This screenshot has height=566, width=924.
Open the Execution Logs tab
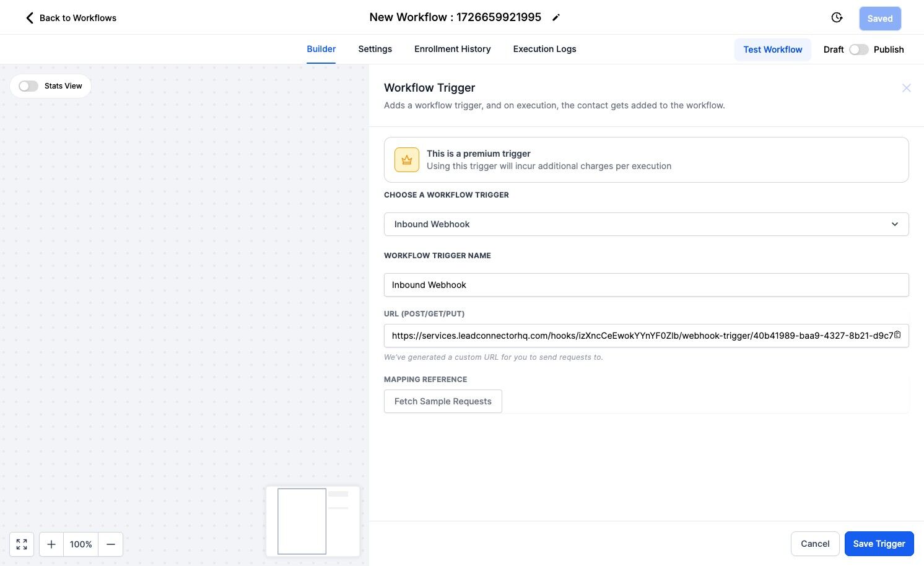coord(544,49)
